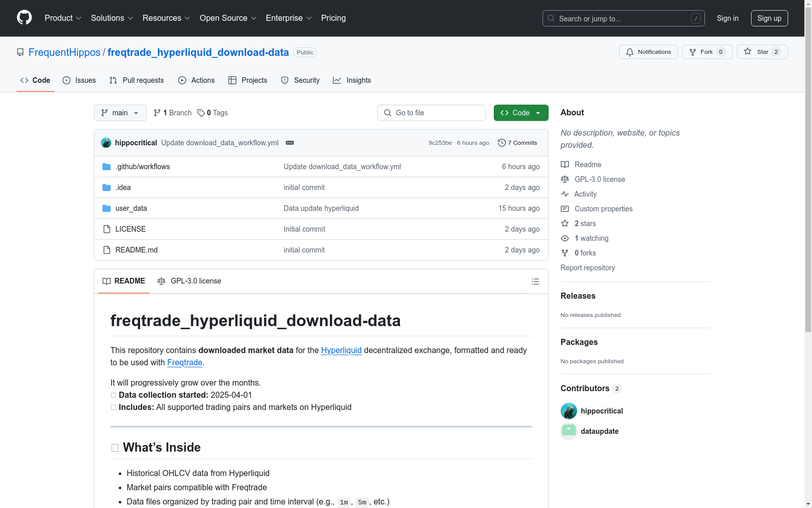Click the search magnifier icon

pos(551,18)
